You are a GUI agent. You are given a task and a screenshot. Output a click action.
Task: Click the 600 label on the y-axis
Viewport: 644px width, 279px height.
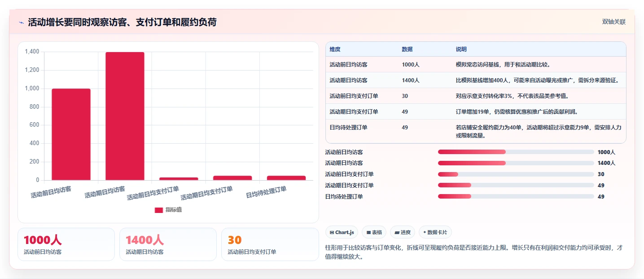point(35,125)
